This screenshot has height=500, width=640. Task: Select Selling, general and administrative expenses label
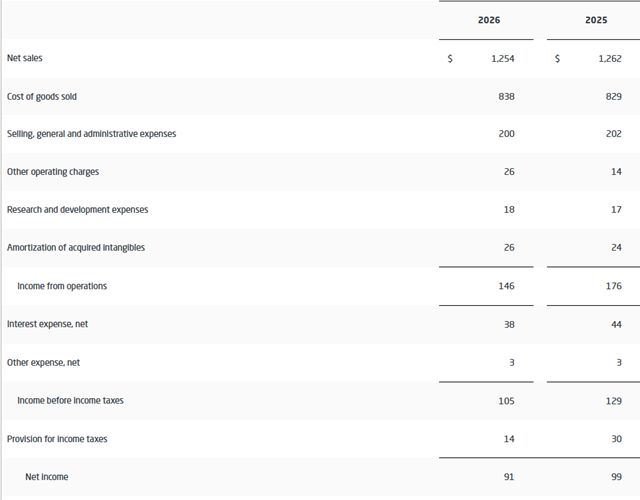[x=91, y=134]
